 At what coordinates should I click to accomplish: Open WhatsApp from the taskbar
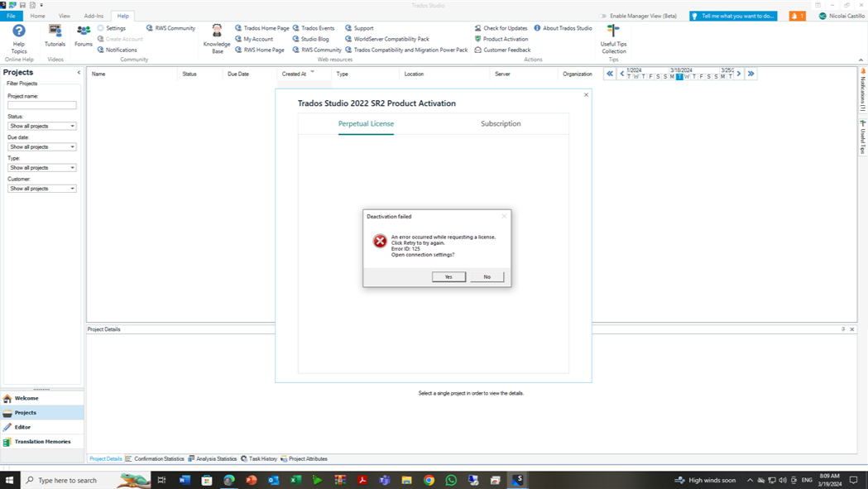(451, 480)
